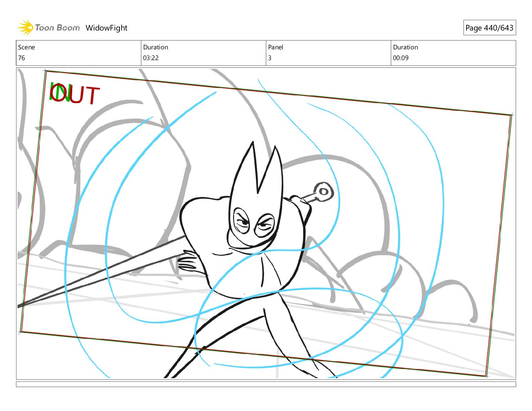Select the Panel label in header
Image resolution: width=532 pixels, height=411 pixels.
[x=276, y=47]
